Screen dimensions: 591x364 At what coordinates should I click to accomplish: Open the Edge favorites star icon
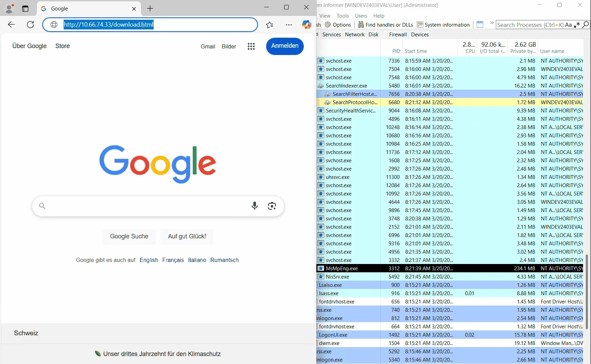point(270,25)
